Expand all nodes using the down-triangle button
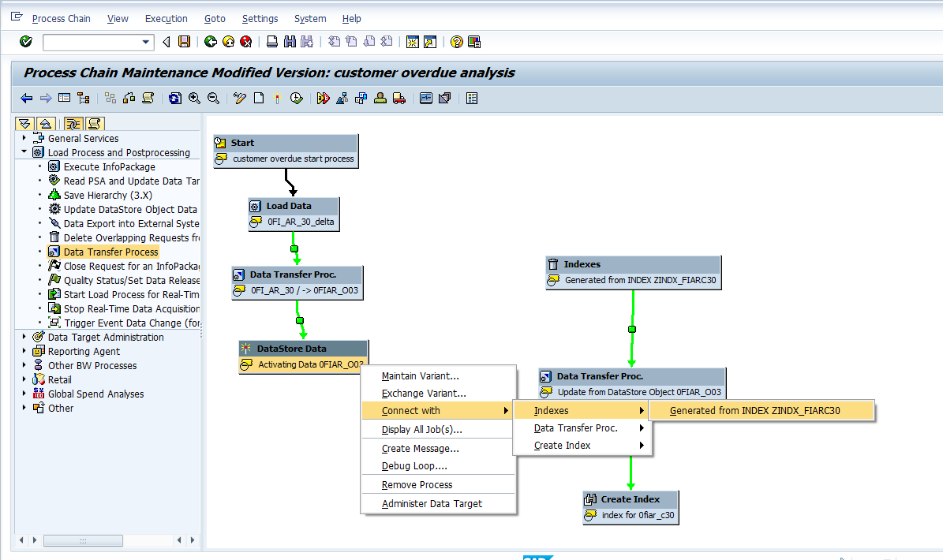The height and width of the screenshot is (560, 943). tap(24, 124)
